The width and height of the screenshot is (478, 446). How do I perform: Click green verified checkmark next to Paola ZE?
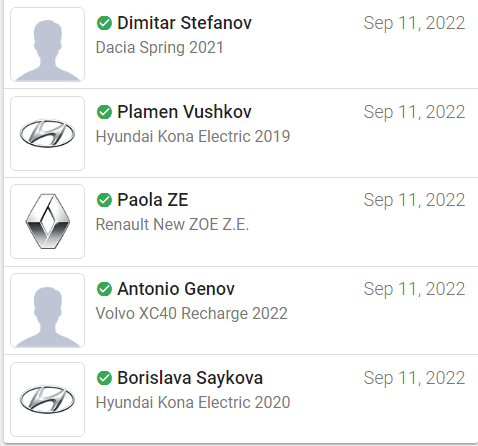tap(104, 200)
